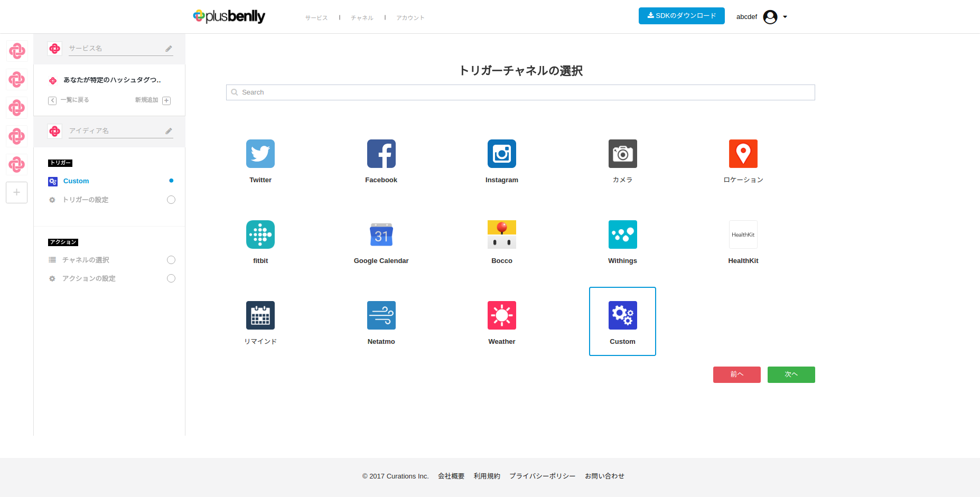Select the チャネルの選択 radio circle
980x497 pixels.
(x=171, y=260)
